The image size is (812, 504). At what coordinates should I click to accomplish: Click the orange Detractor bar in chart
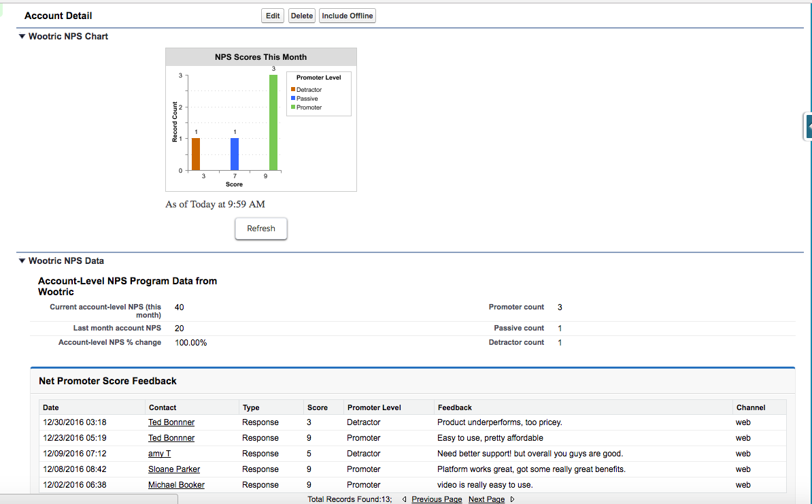196,154
